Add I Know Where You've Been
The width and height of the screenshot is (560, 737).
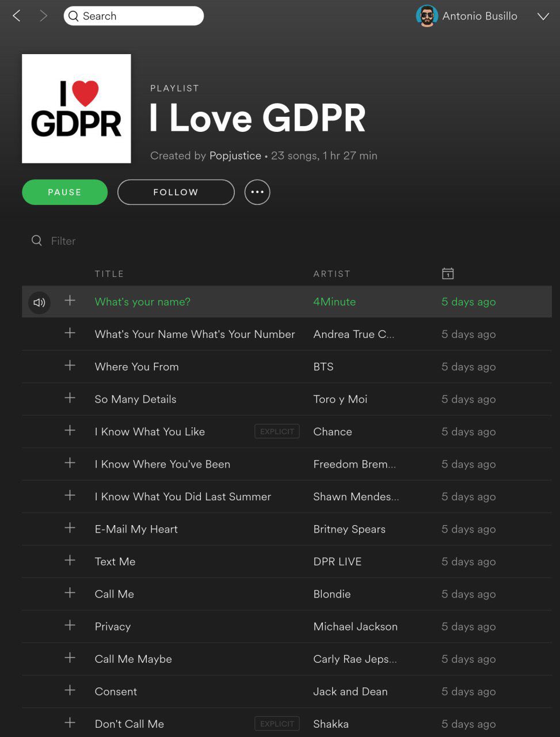pos(70,463)
